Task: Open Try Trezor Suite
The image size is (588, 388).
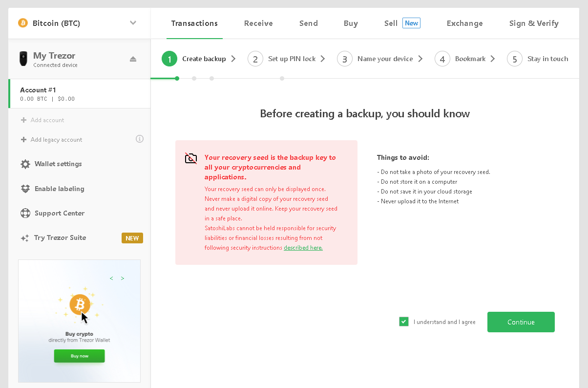Action: pyautogui.click(x=60, y=237)
